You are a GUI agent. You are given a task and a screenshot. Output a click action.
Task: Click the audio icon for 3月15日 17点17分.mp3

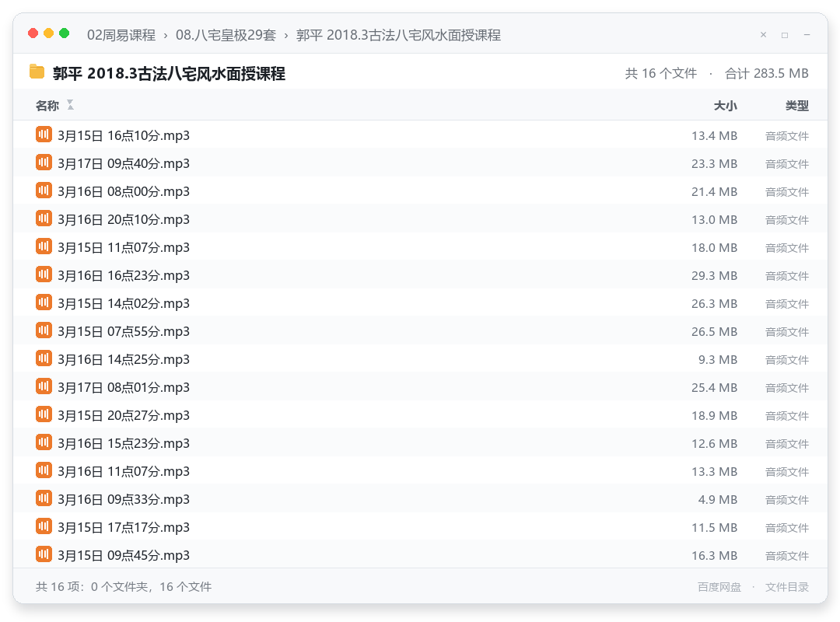pyautogui.click(x=44, y=526)
